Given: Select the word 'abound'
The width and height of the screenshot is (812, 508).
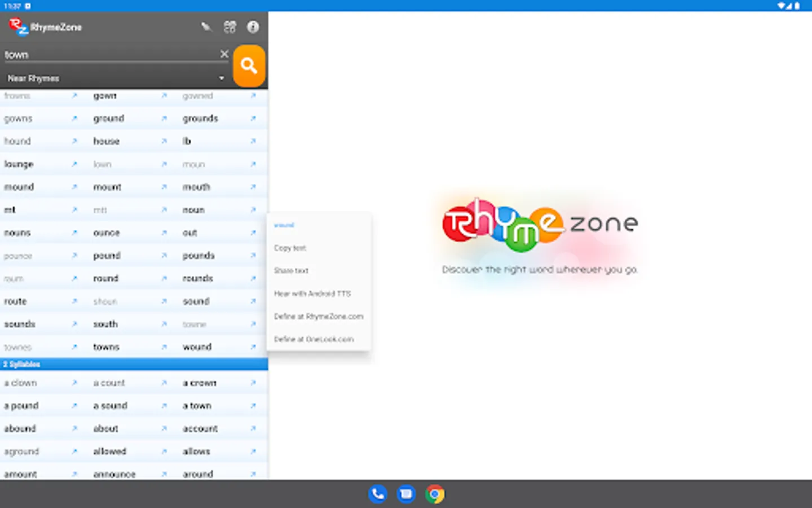Looking at the screenshot, I should (x=20, y=428).
